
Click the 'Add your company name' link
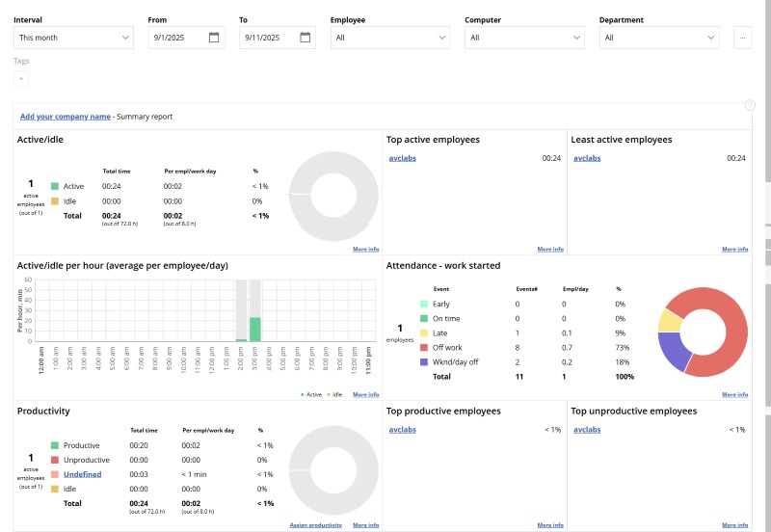pyautogui.click(x=65, y=117)
